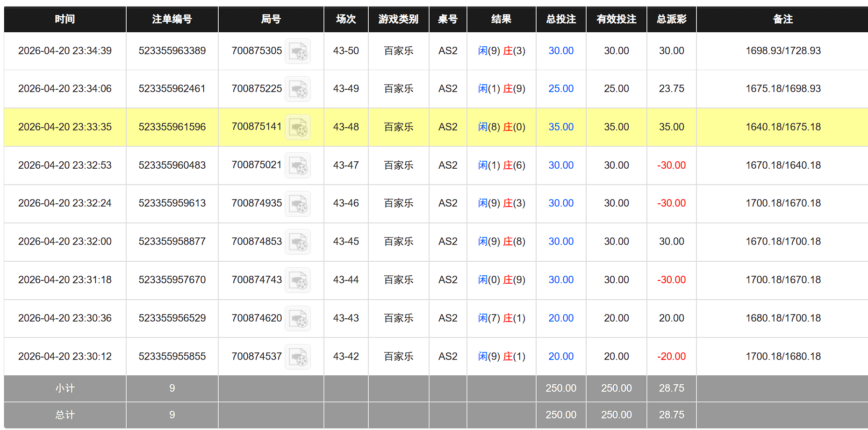Open total bet 30.00 link for order 523355957670
Image resolution: width=868 pixels, height=430 pixels.
(561, 279)
